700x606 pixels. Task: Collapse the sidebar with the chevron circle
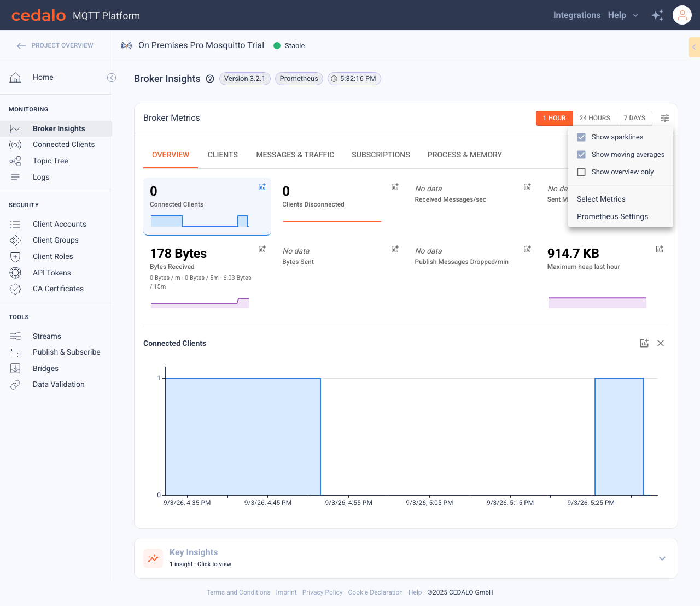(112, 78)
